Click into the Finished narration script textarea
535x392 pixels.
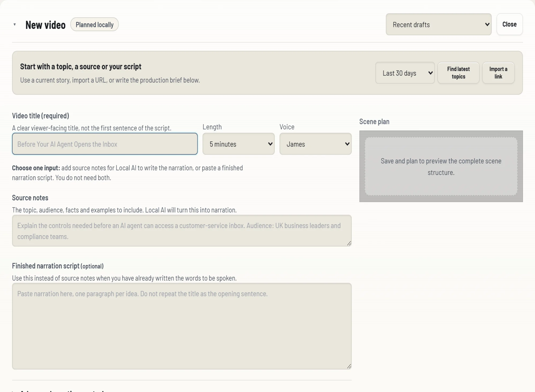tap(182, 326)
